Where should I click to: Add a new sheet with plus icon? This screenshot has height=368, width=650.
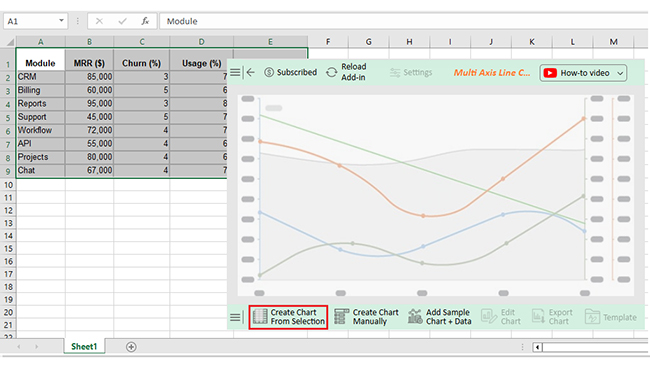pos(131,347)
